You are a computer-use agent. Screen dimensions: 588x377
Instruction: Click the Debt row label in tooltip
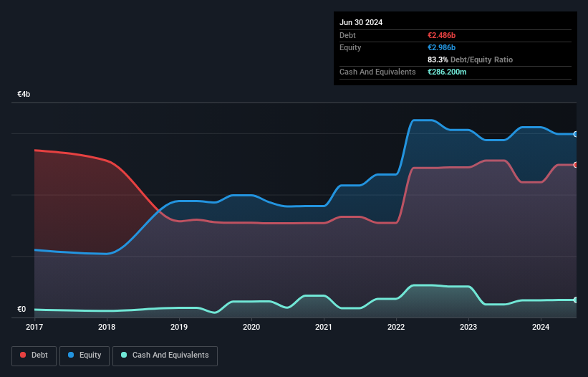click(x=347, y=35)
